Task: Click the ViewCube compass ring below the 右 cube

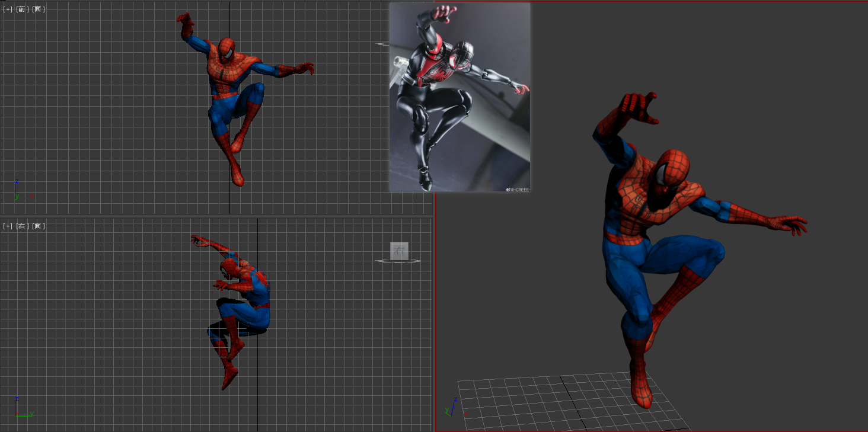Action: [x=398, y=261]
